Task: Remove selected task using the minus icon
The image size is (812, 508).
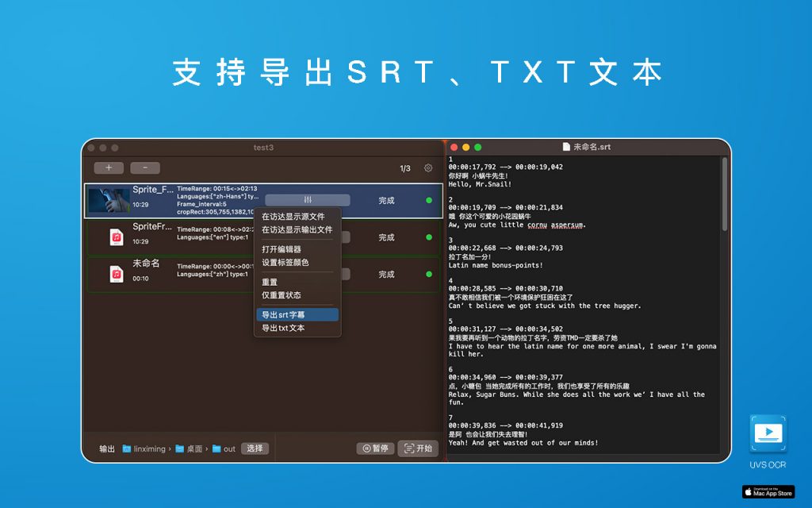Action: tap(145, 167)
